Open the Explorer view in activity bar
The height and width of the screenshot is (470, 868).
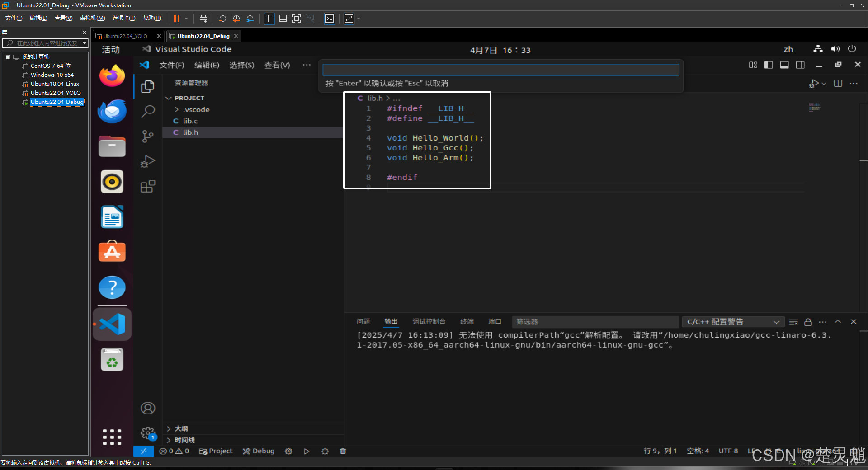click(148, 86)
